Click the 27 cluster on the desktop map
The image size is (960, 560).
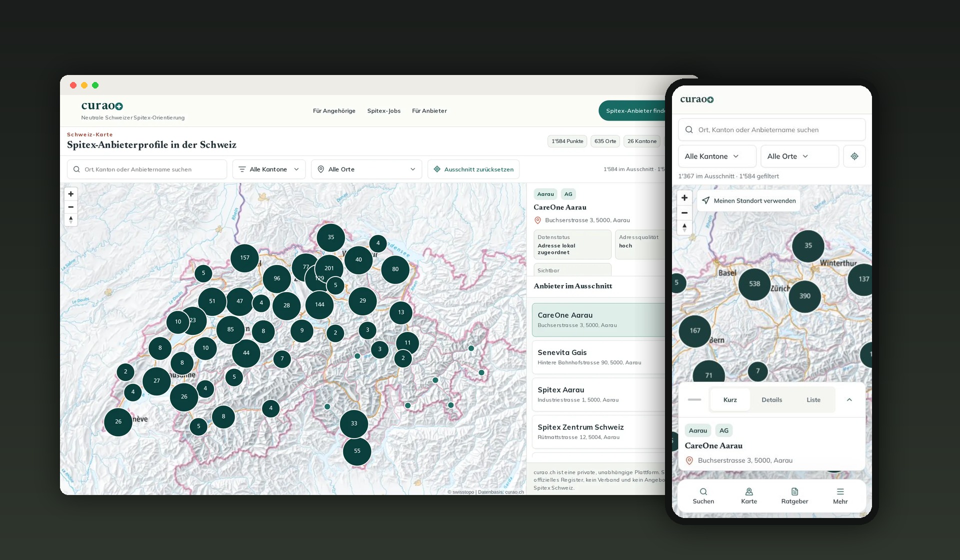point(156,381)
